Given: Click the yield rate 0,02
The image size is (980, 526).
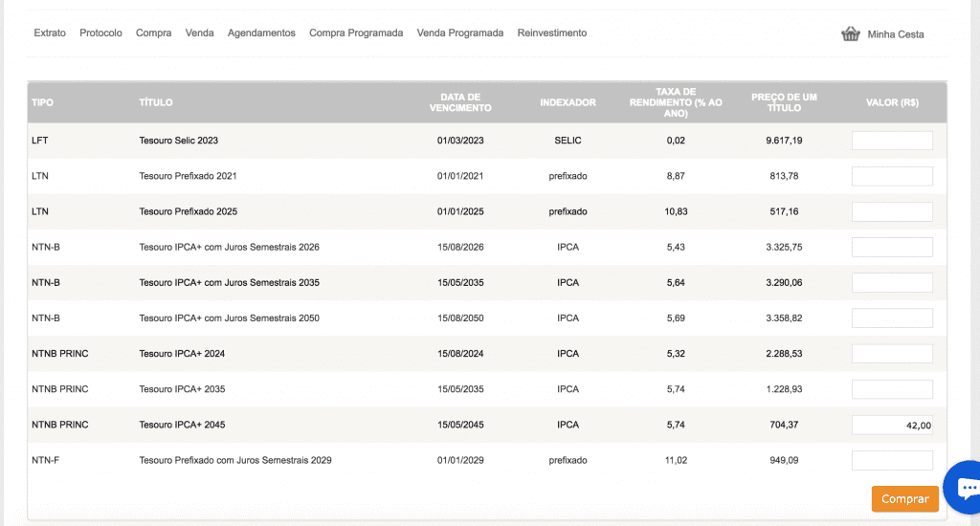Looking at the screenshot, I should coord(676,141).
